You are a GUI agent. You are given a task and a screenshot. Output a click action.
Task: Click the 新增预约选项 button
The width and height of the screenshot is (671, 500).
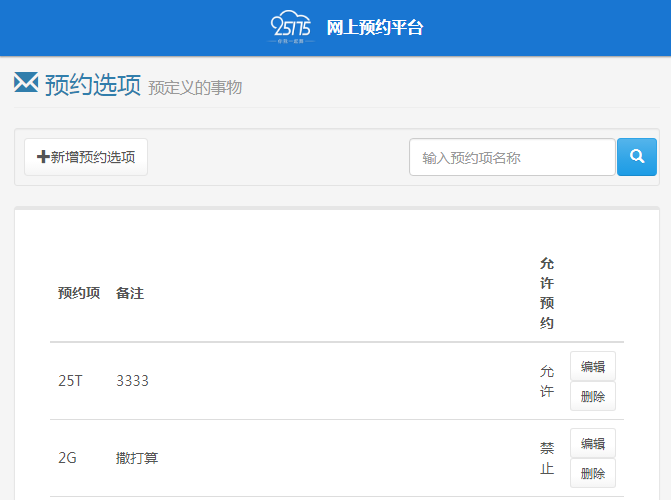86,157
